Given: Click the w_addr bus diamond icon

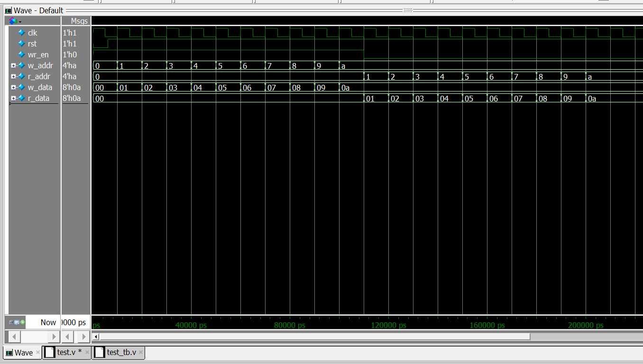Looking at the screenshot, I should [x=21, y=65].
